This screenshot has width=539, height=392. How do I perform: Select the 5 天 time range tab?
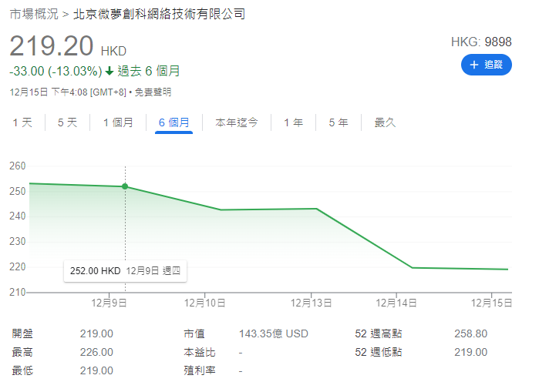pyautogui.click(x=67, y=122)
